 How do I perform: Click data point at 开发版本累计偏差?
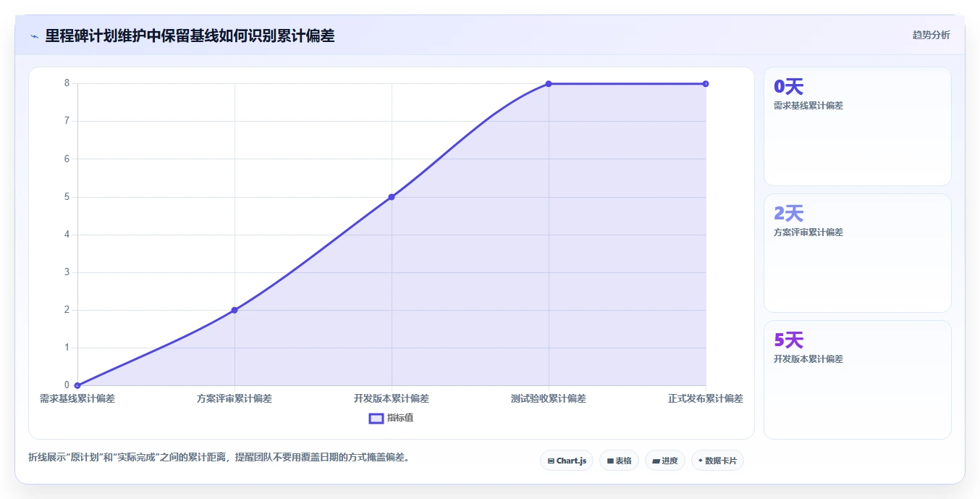pos(392,197)
